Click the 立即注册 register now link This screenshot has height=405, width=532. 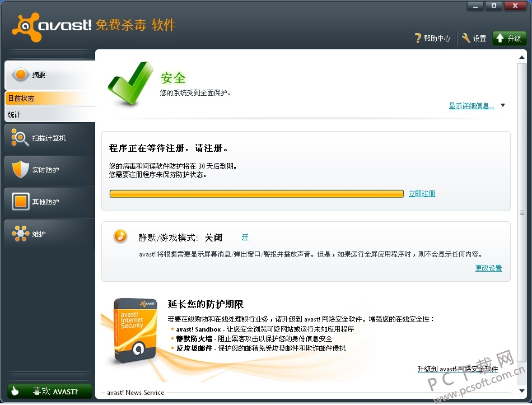422,193
